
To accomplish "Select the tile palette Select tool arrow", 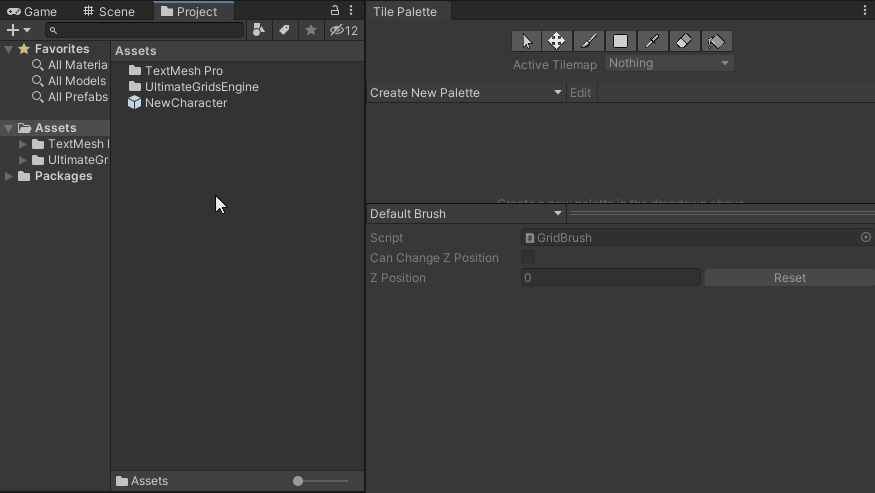I will point(526,41).
